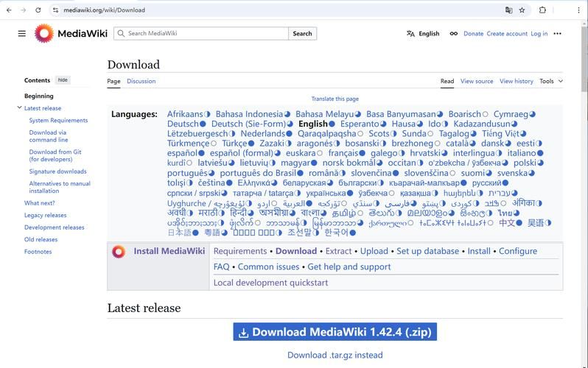Go to Download from Git section

[55, 155]
